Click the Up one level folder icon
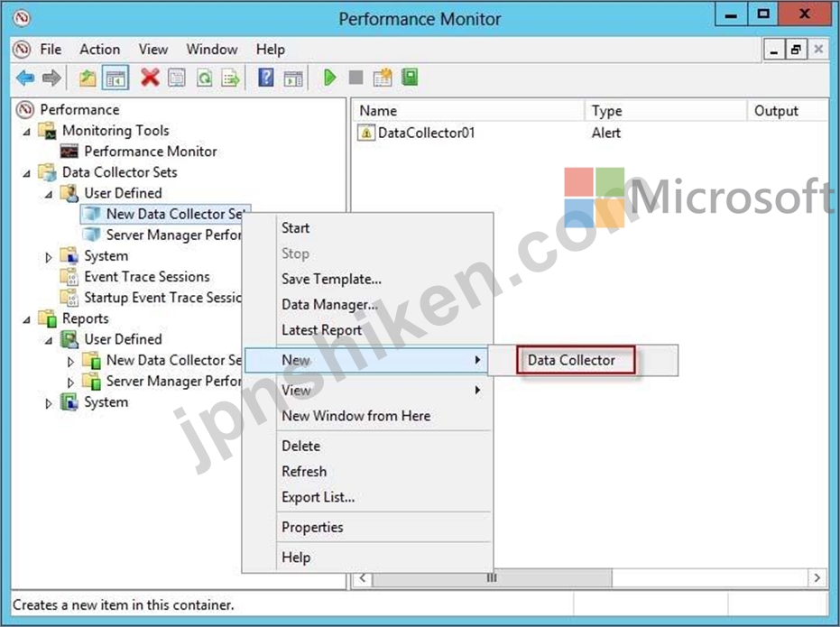Screen dimensions: 840x627 88,78
